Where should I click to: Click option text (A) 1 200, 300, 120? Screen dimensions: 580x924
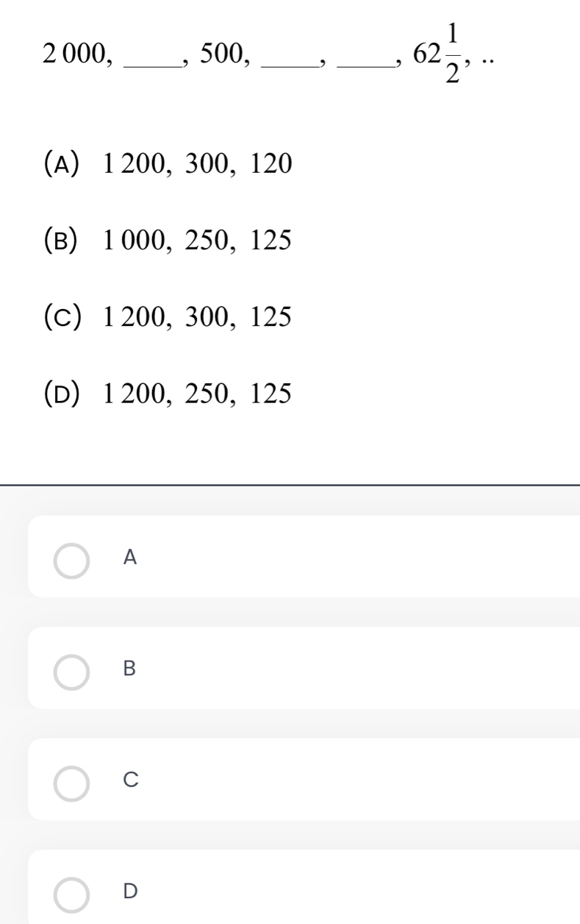168,162
